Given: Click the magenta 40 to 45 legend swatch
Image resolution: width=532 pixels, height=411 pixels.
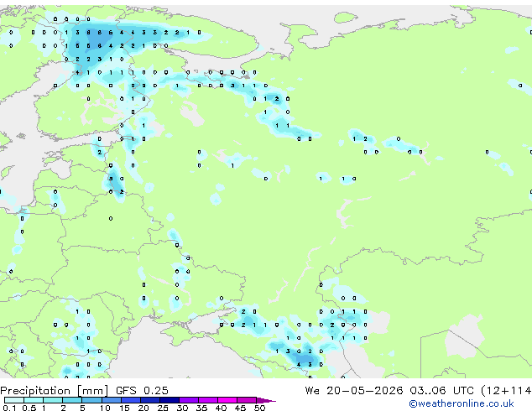Looking at the screenshot, I should click(227, 400).
